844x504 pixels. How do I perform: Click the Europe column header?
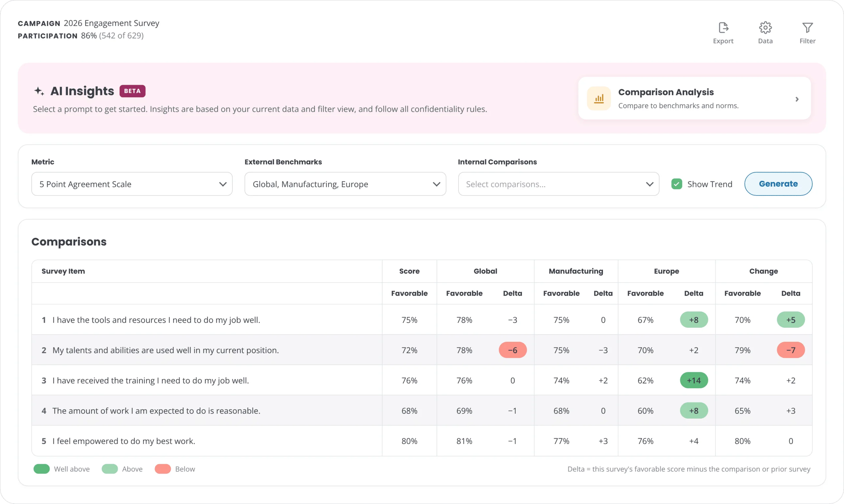[x=666, y=271]
